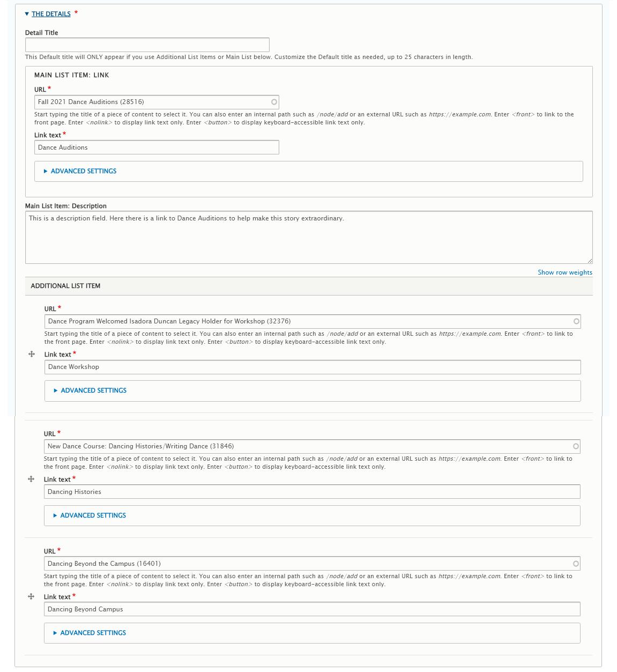Open Show row weights
Image resolution: width=617 pixels, height=672 pixels.
[564, 272]
